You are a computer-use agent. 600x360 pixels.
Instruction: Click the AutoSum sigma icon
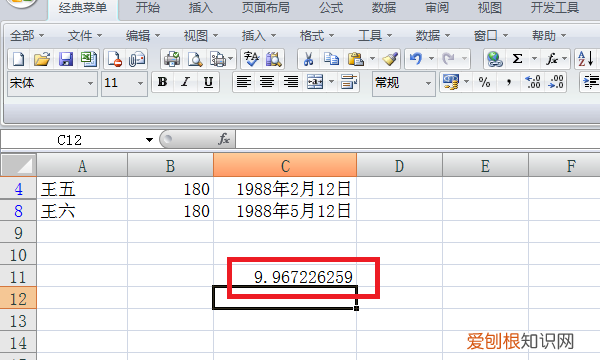pos(517,59)
